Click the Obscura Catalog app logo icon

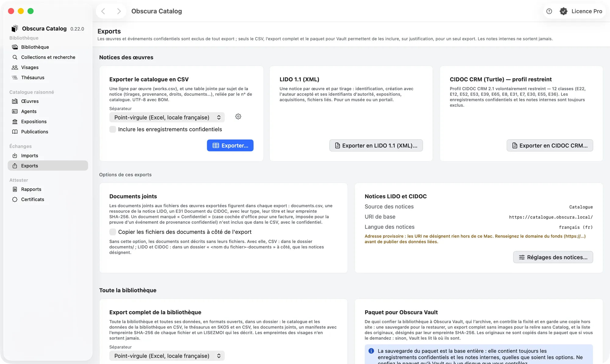(x=15, y=28)
